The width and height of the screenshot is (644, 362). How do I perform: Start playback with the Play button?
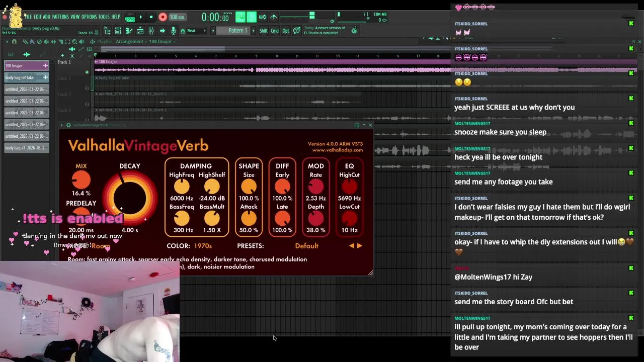point(141,17)
